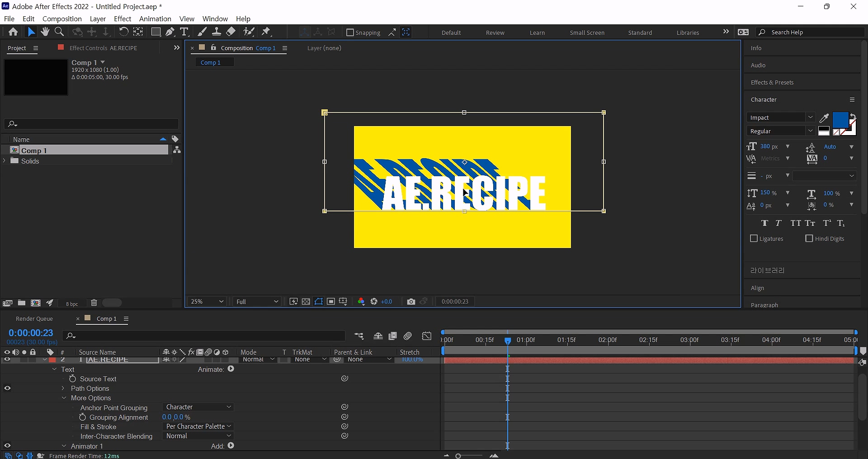
Task: Create new folder in Project panel
Action: click(x=21, y=303)
